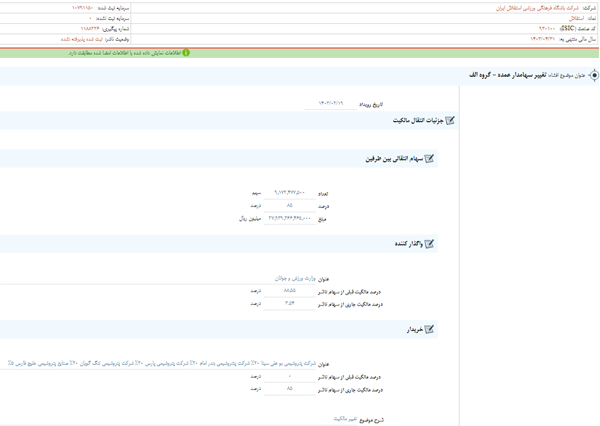
Task: Select transferor's current ownership percent field
Action: 289,304
